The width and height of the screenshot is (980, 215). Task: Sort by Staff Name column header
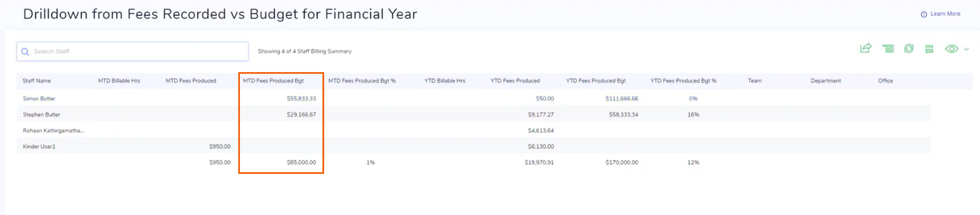(37, 81)
